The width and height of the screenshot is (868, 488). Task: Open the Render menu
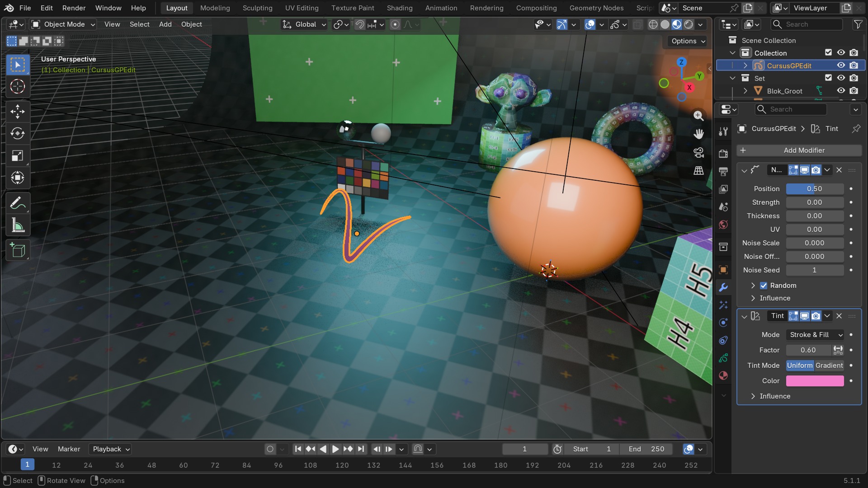click(x=74, y=8)
